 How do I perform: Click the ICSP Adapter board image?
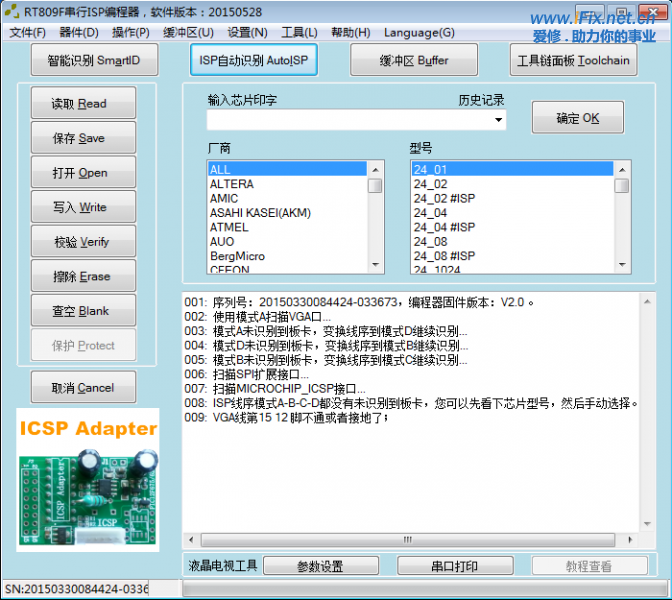click(x=87, y=479)
